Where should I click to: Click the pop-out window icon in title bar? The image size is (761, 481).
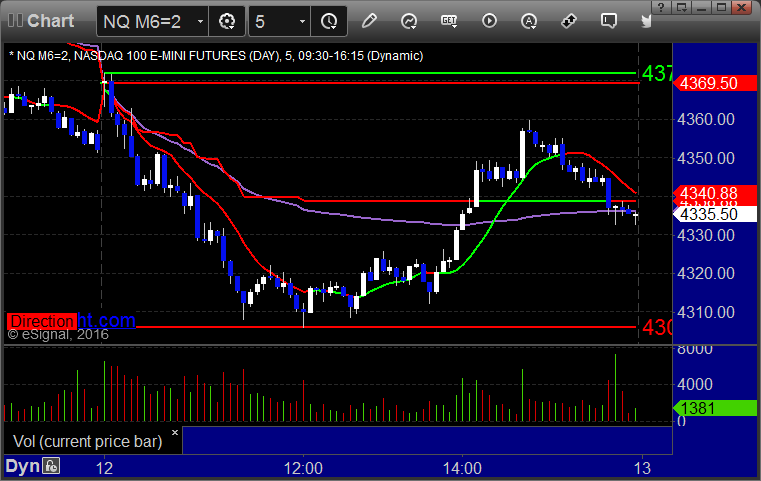click(x=681, y=7)
